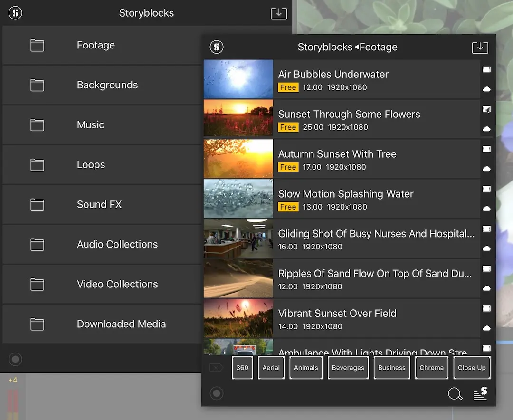The width and height of the screenshot is (513, 420).
Task: Click the folder icon beside Music
Action: pyautogui.click(x=38, y=125)
